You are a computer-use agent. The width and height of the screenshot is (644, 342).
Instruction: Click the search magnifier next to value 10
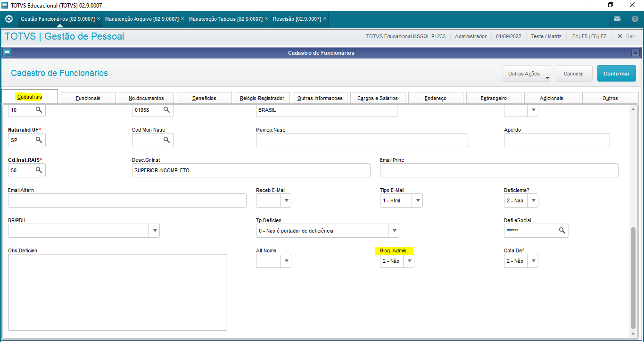[39, 110]
